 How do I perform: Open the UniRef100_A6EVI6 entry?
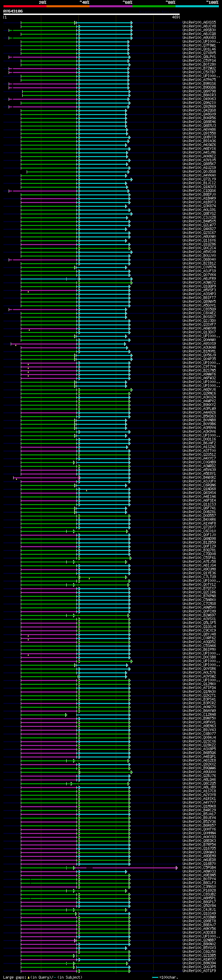coord(199,149)
